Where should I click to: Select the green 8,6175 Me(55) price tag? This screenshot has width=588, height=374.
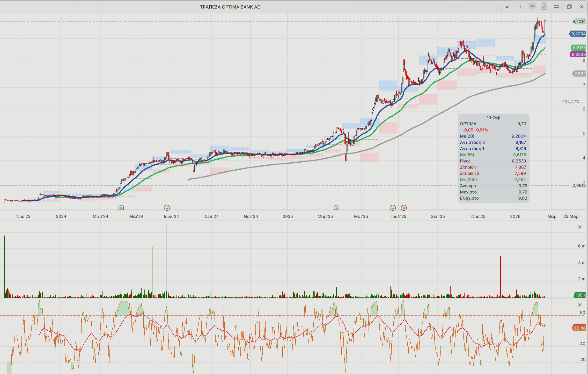click(x=579, y=48)
